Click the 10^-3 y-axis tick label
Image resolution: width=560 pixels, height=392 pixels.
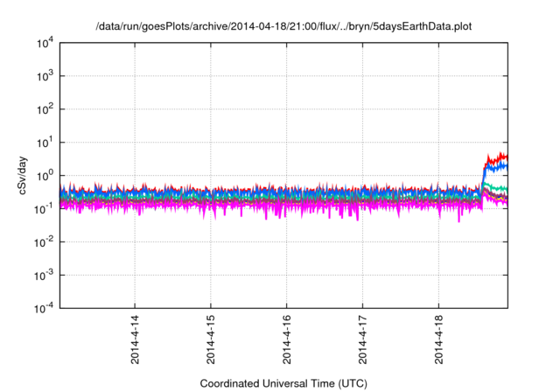click(x=45, y=276)
